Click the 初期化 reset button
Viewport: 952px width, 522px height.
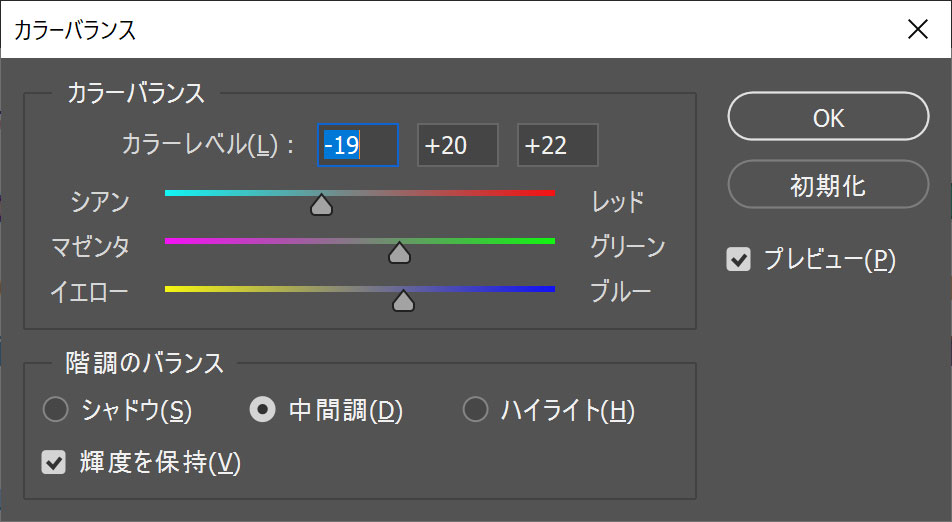pyautogui.click(x=828, y=185)
